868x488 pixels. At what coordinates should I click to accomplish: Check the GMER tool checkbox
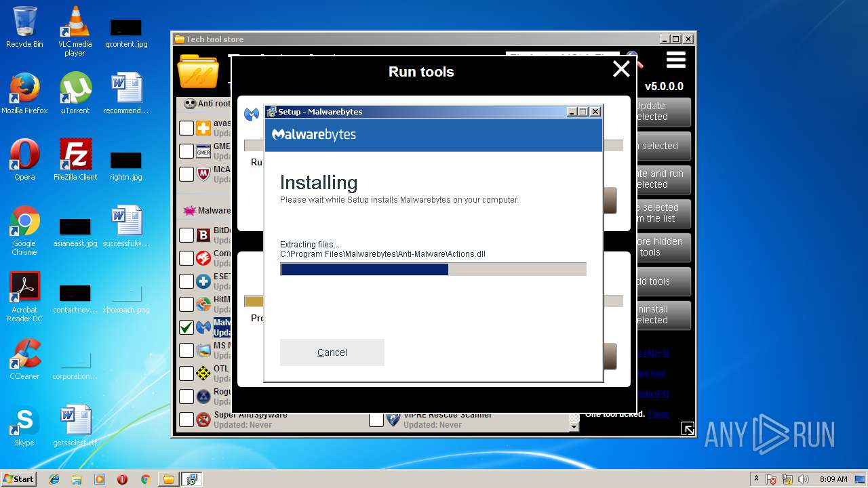[x=186, y=151]
